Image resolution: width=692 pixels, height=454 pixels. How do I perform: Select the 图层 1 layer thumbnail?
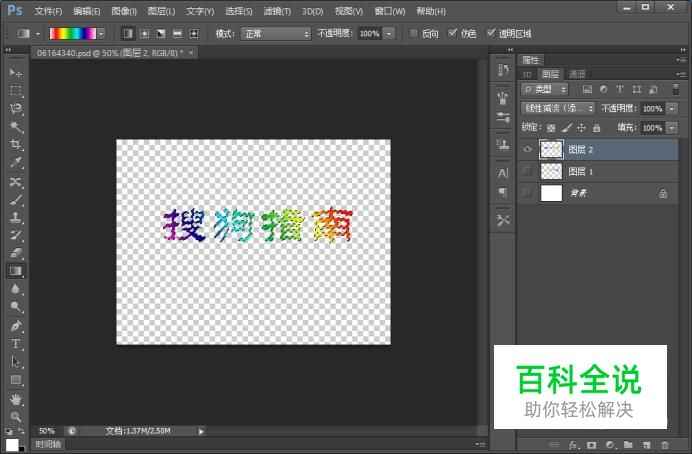(x=551, y=171)
